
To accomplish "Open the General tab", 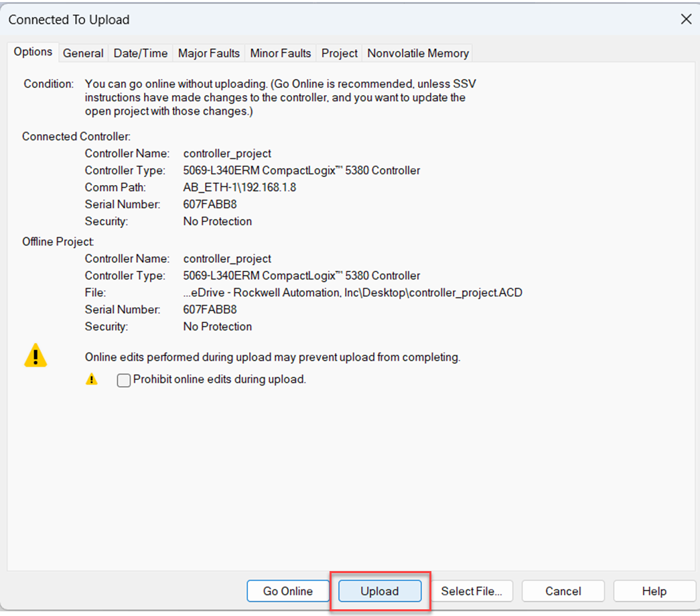I will 83,54.
